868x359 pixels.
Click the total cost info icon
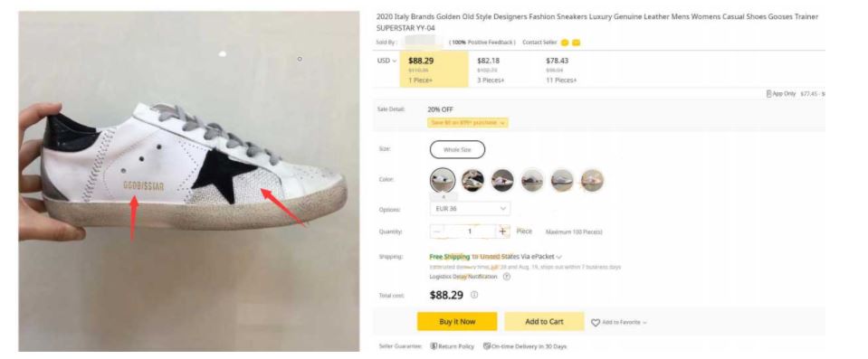coord(474,295)
